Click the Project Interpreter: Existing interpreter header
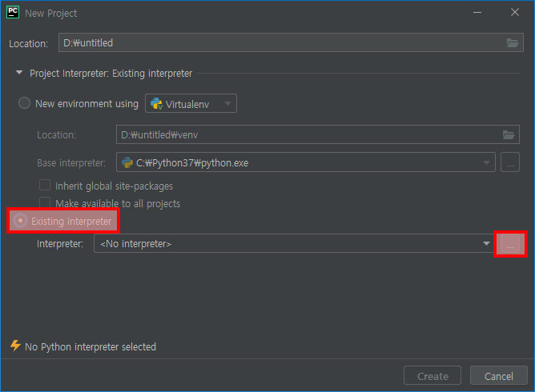 pos(111,74)
